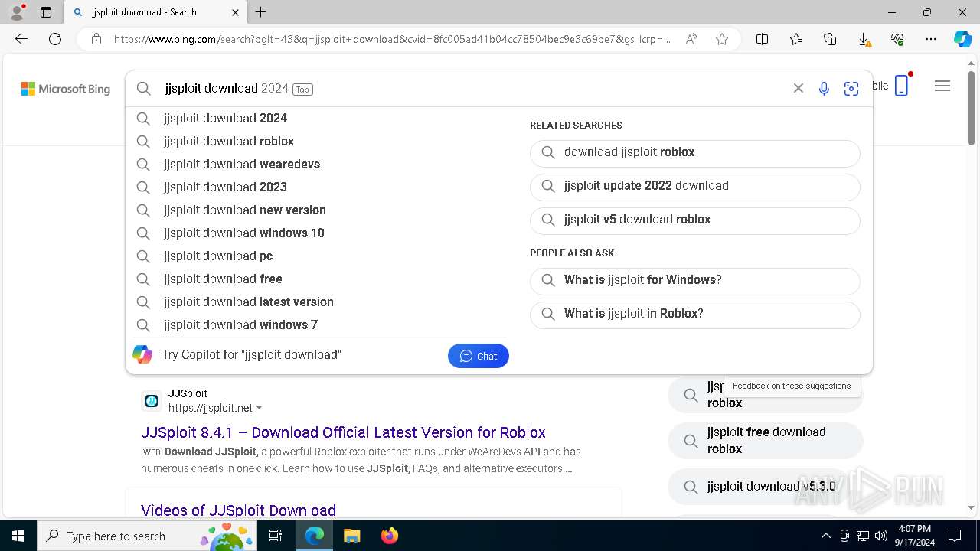
Task: Pick suggestion jjsploit download free
Action: pos(320,279)
